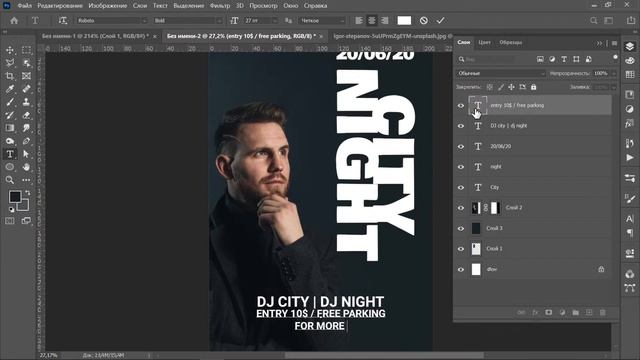This screenshot has height=360, width=640.
Task: Open the Изображение menu
Action: point(107,6)
